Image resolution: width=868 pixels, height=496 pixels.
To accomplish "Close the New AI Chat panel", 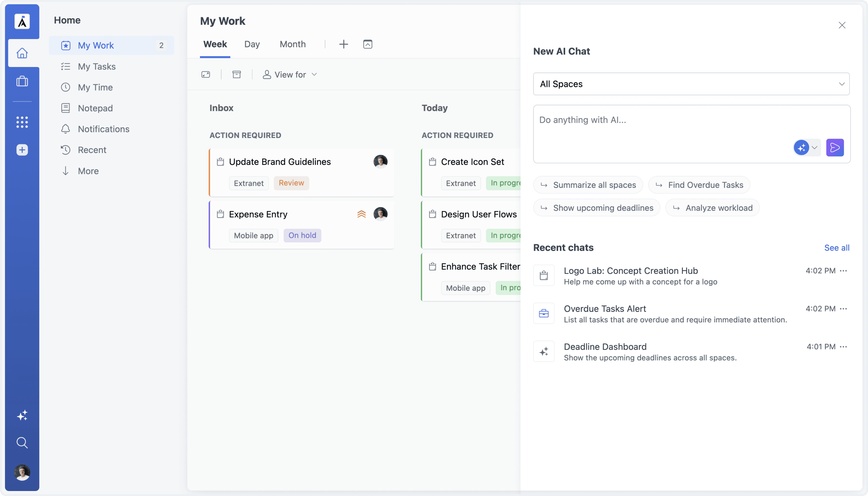I will [x=842, y=25].
